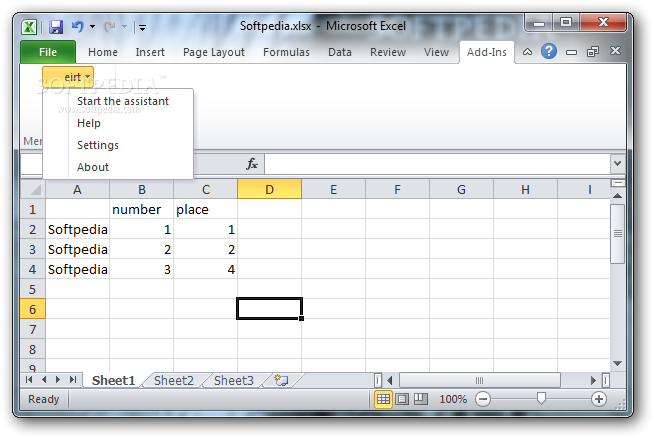Select column D header

(x=269, y=190)
